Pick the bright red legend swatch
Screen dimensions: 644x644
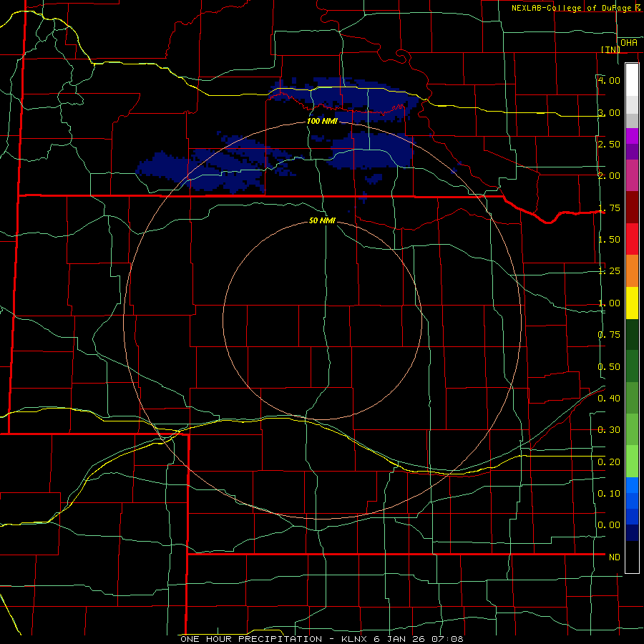point(632,240)
